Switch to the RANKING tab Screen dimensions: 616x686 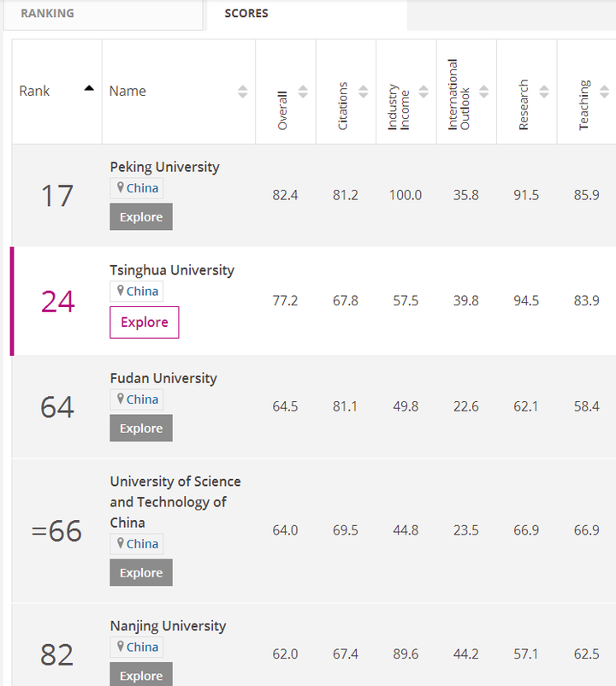[48, 14]
